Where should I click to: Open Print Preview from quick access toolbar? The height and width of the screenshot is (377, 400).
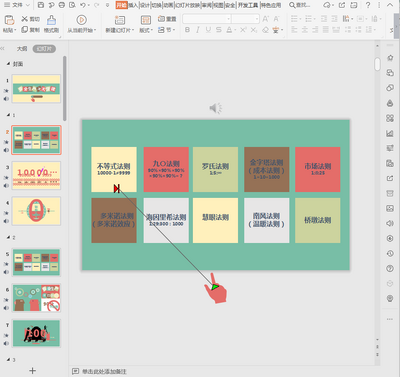click(x=72, y=5)
